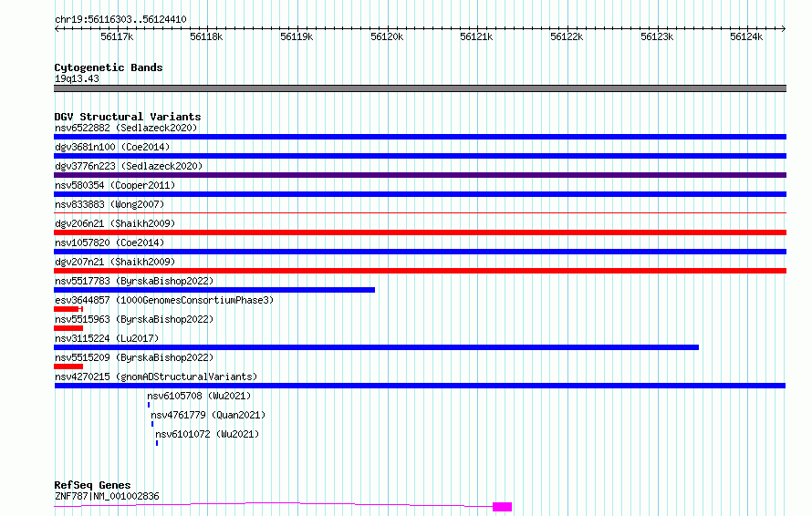Click the 56121k ruler tick label
Image resolution: width=812 pixels, height=516 pixels.
tap(476, 36)
